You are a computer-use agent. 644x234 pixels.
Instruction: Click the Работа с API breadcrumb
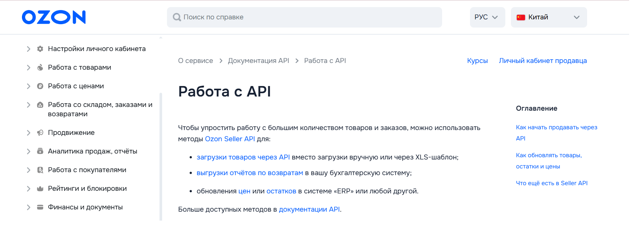point(325,61)
